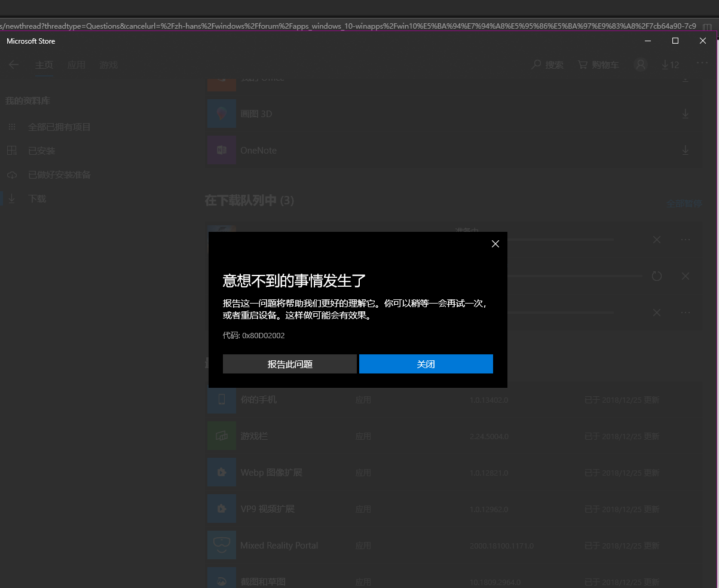Screen dimensions: 719x588
Task: Click the Webp 图像扩展 app icon
Action: (222, 473)
